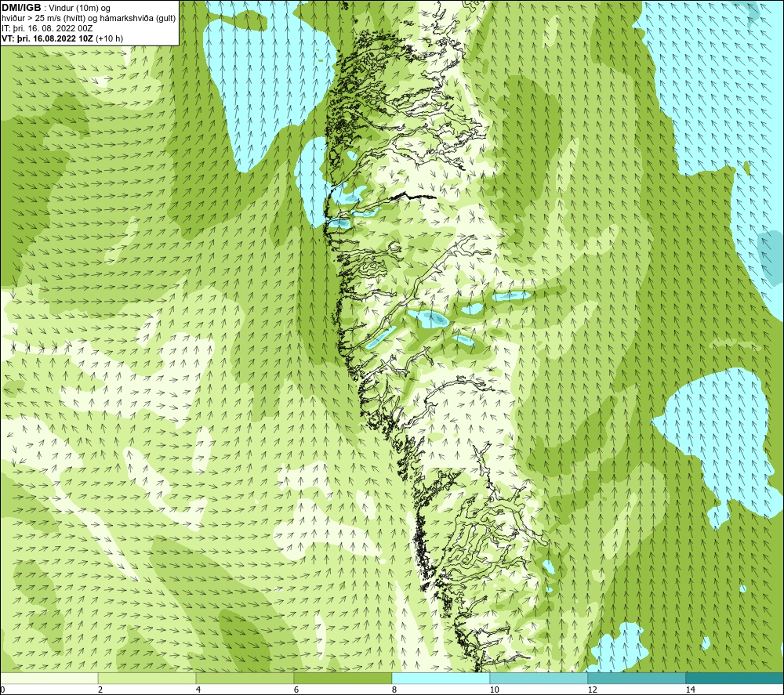Viewport: 784px width, 695px height.
Task: Click the scale label '4'
Action: pos(198,690)
